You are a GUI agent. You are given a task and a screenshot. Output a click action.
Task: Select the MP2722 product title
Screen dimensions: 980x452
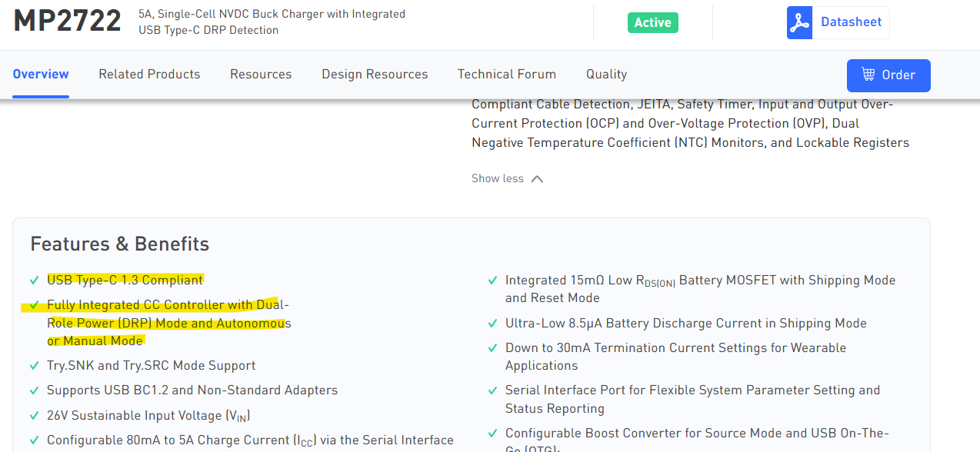pos(68,22)
